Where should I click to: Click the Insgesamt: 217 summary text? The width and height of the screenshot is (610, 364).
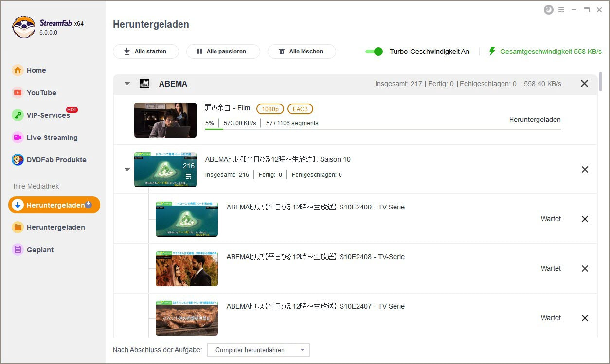click(x=398, y=84)
